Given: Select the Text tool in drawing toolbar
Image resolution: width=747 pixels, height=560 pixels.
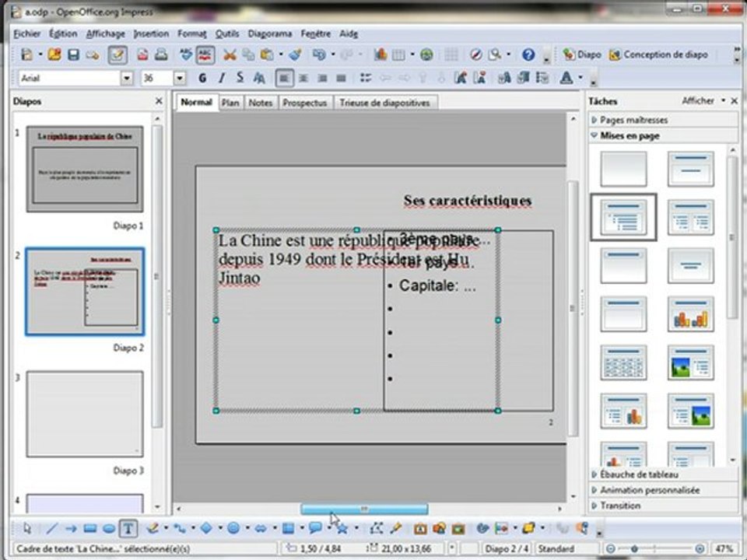Looking at the screenshot, I should [128, 528].
